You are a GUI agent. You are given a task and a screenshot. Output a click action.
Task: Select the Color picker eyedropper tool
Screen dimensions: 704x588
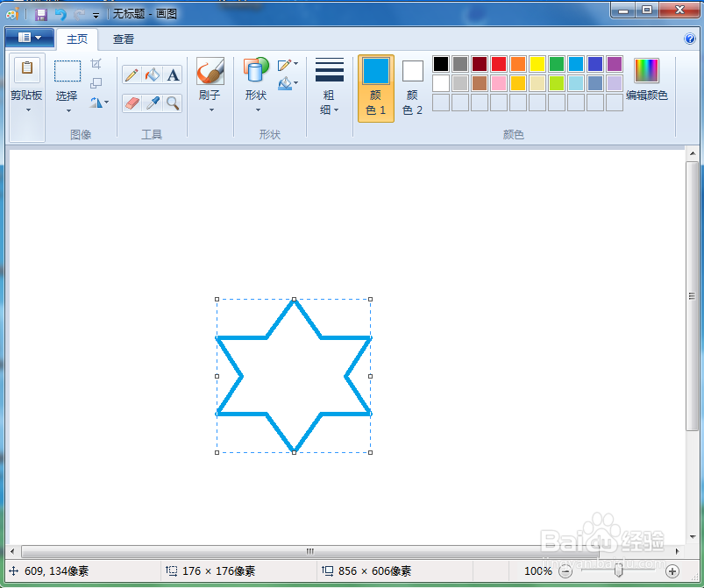pos(153,103)
